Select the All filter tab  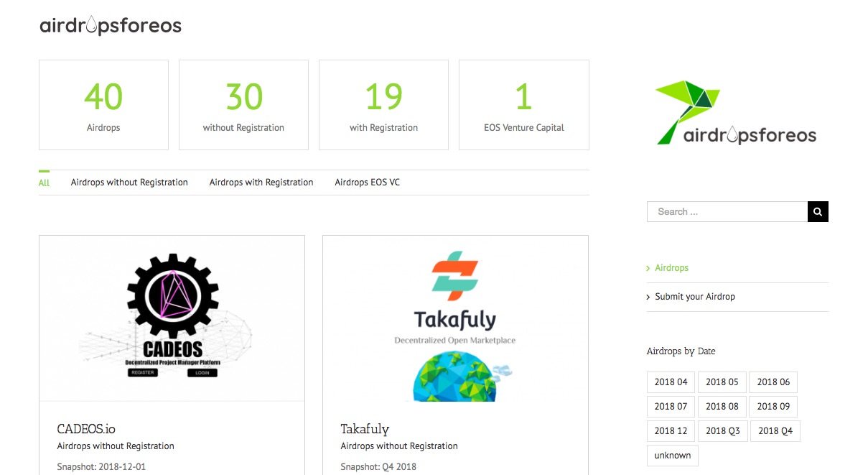point(44,183)
